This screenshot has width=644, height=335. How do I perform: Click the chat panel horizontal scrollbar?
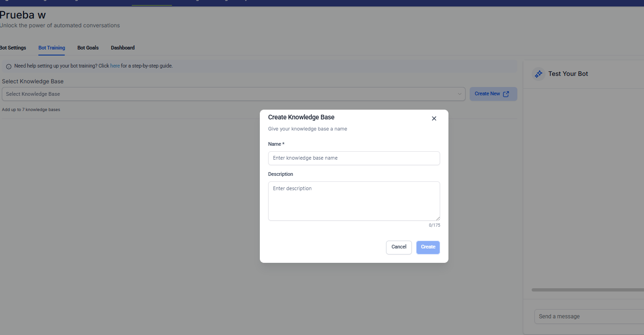click(x=587, y=290)
